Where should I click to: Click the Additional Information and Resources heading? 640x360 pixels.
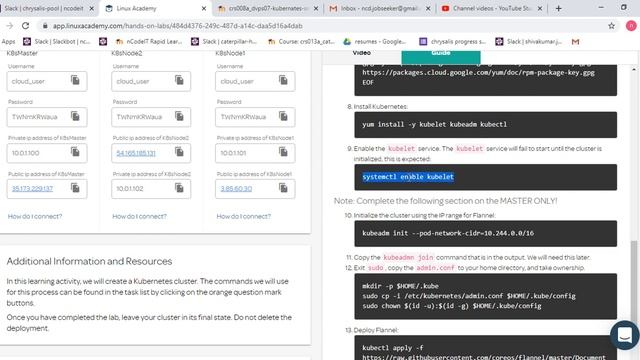pyautogui.click(x=89, y=261)
